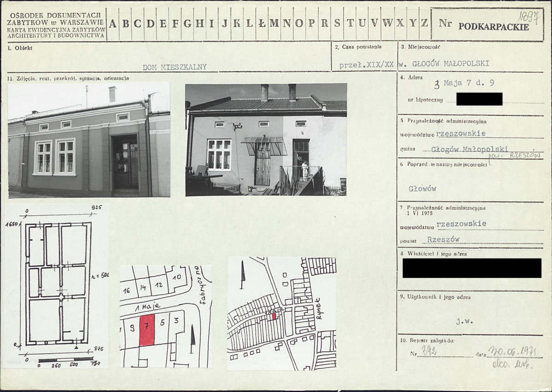Select the letter Ł index box

pyautogui.click(x=261, y=24)
